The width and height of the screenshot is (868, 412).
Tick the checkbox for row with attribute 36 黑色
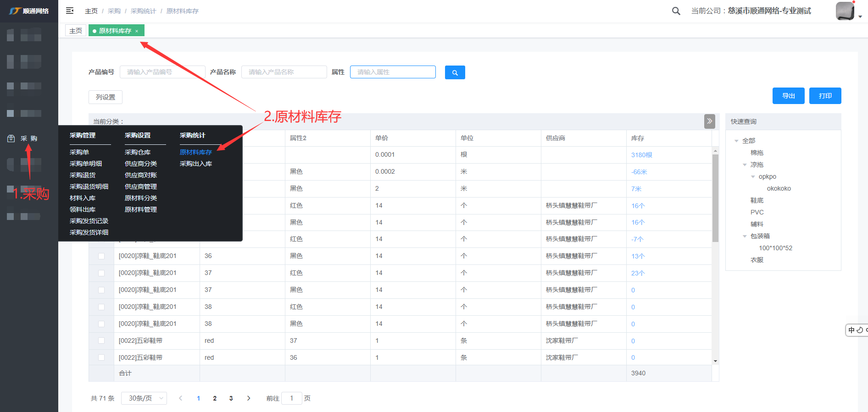coord(101,256)
